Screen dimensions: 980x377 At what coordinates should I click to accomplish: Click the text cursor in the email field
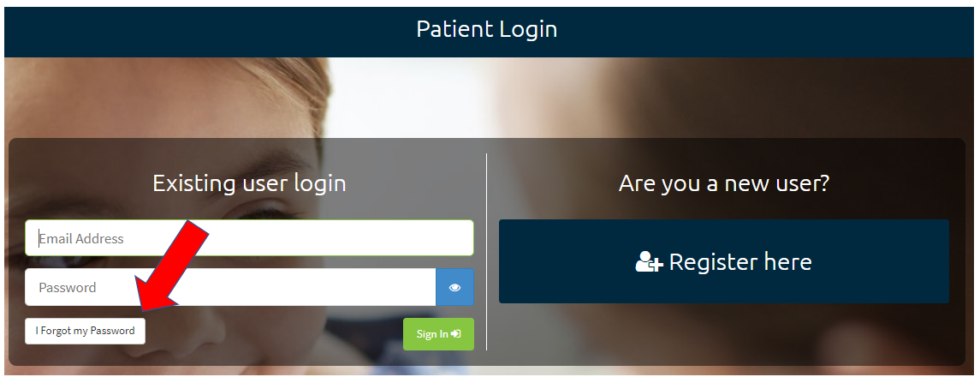(x=39, y=238)
